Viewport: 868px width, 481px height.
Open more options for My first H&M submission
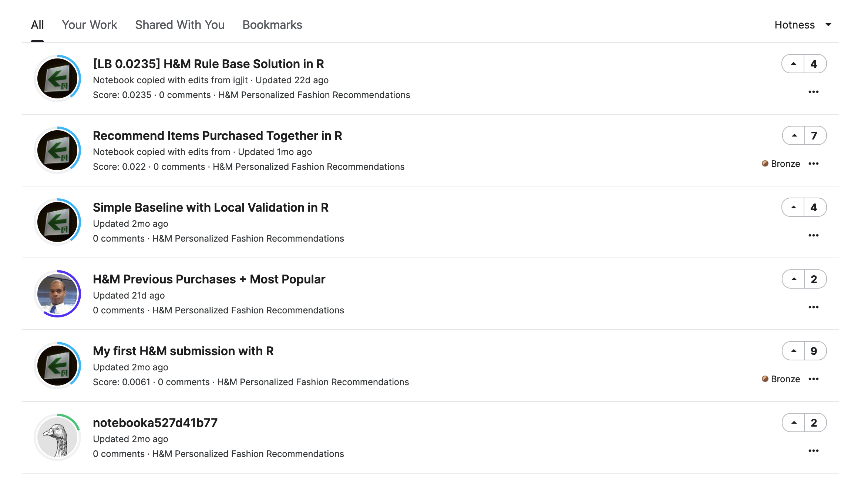click(x=813, y=379)
